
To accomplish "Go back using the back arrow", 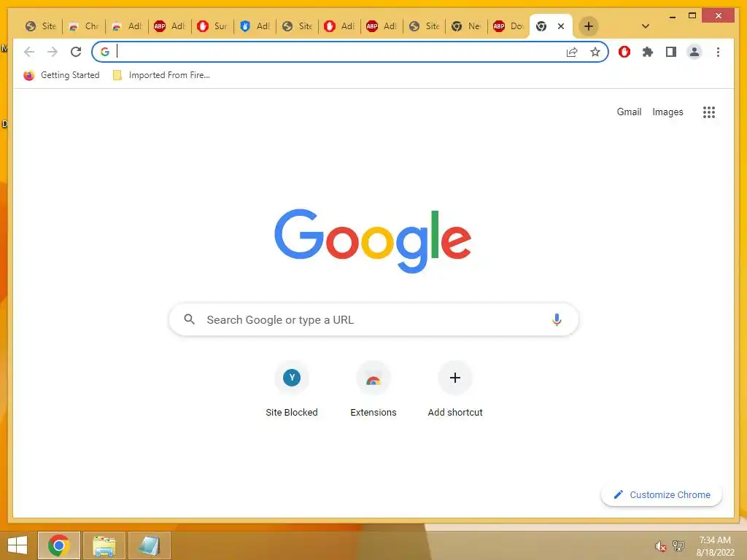I will point(29,52).
